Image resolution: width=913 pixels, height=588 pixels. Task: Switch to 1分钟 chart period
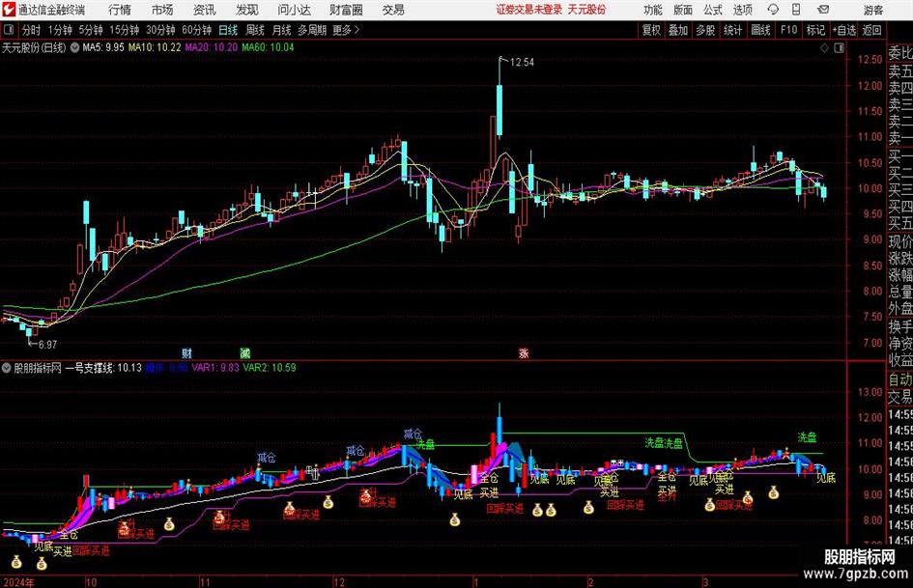(x=60, y=30)
